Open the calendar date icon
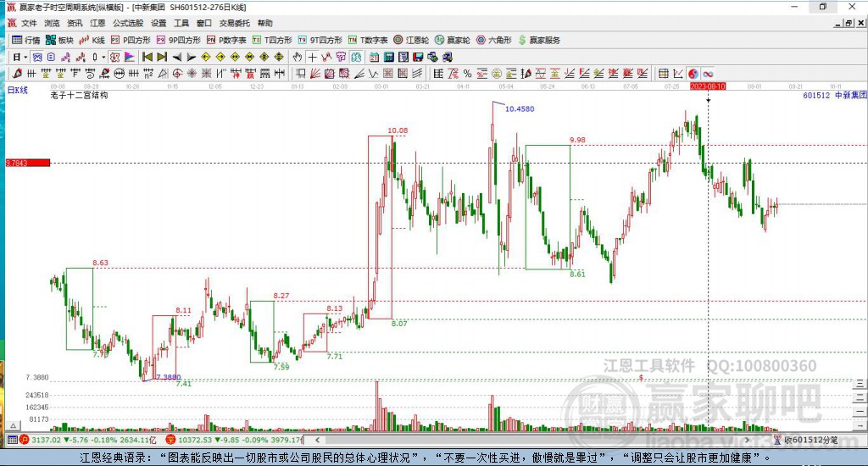The height and width of the screenshot is (466, 868). click(x=374, y=57)
